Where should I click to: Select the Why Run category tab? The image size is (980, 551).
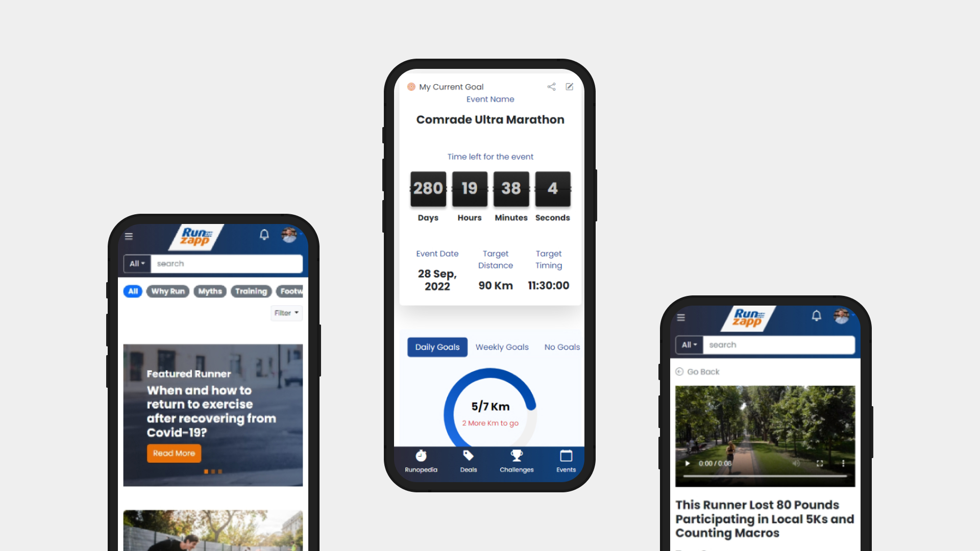(x=168, y=291)
